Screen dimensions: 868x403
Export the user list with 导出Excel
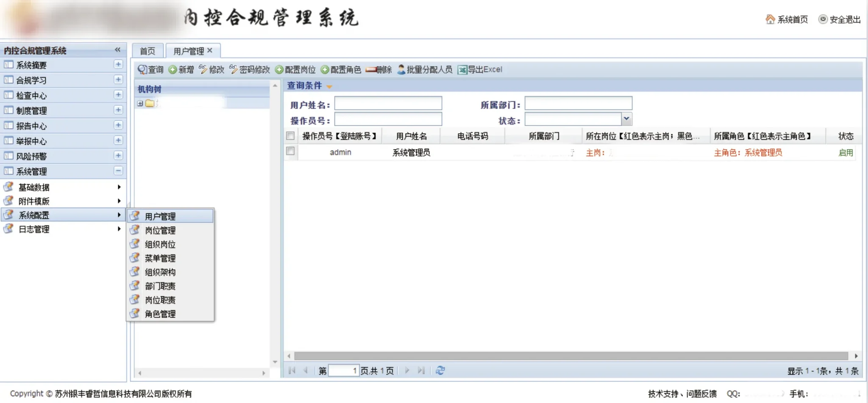[x=462, y=70]
